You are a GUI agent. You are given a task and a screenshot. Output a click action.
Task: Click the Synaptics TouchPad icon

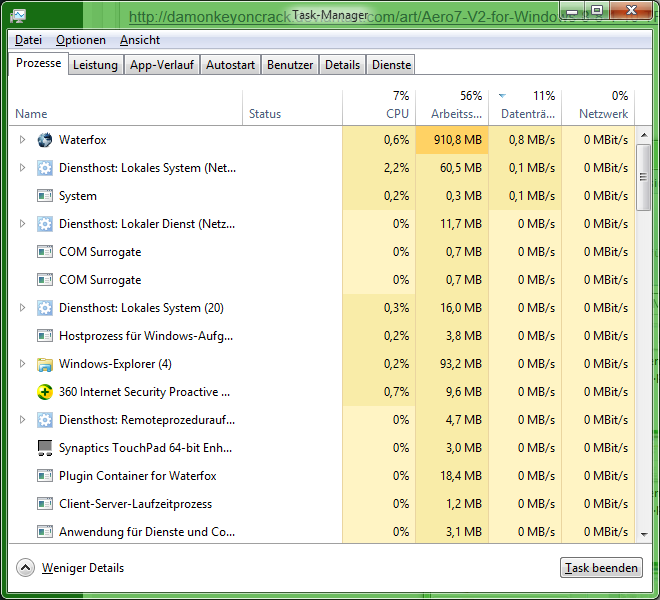pos(45,448)
